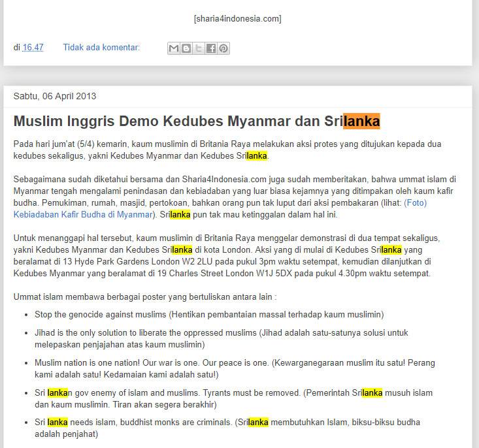Pin the post with Pinterest icon

tap(223, 48)
